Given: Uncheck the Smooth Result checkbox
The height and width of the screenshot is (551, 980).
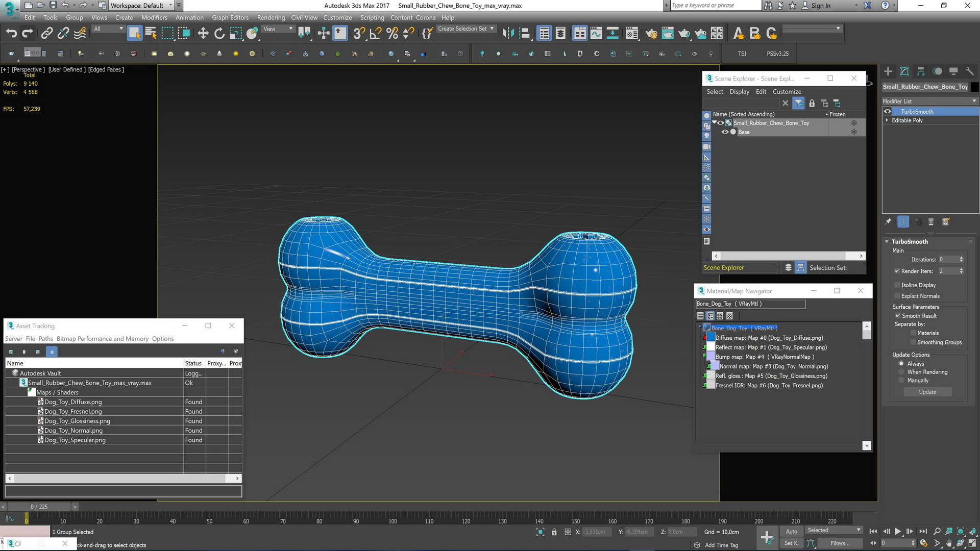Looking at the screenshot, I should (897, 316).
